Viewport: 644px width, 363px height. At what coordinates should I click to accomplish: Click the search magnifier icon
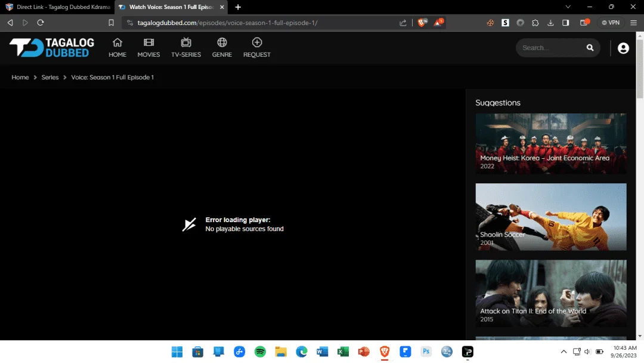[x=590, y=48]
